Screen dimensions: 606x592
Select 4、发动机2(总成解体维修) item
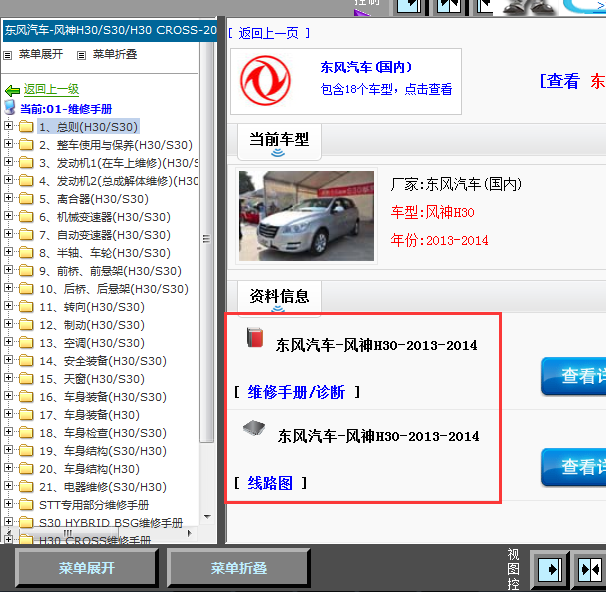(x=118, y=181)
